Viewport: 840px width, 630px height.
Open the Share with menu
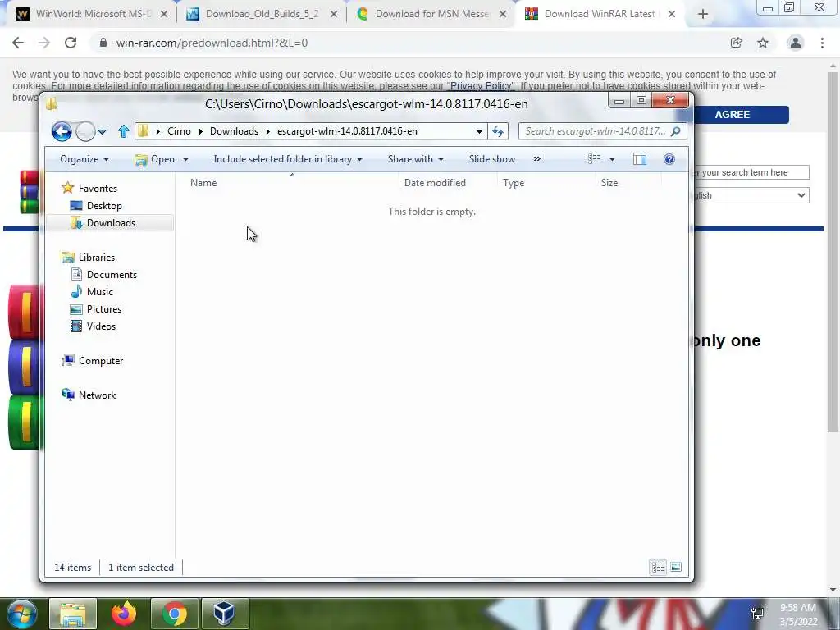(416, 159)
